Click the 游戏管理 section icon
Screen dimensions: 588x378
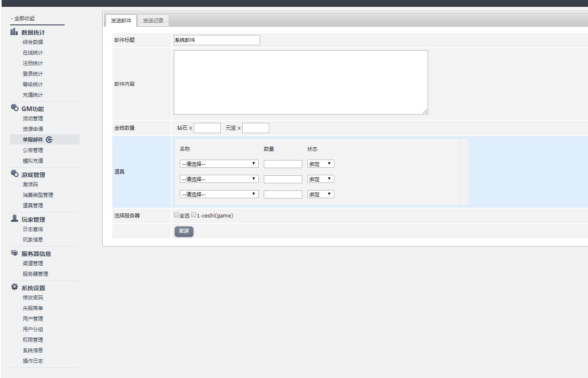14,174
